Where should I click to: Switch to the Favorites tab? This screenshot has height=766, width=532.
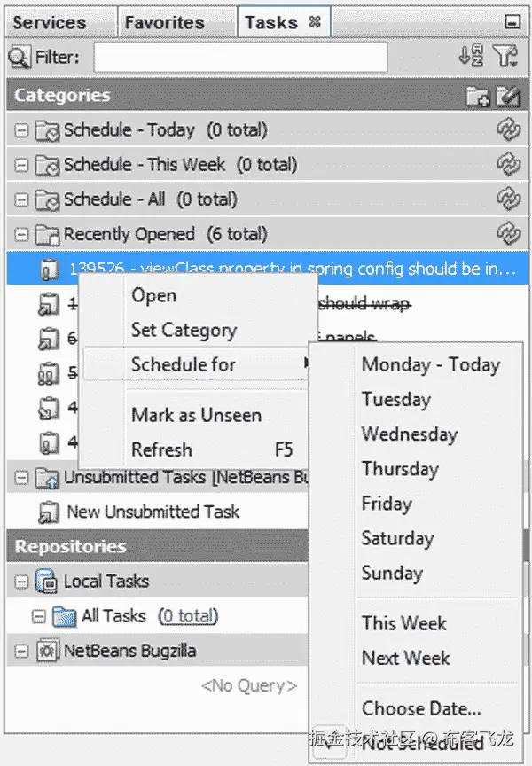click(x=165, y=22)
